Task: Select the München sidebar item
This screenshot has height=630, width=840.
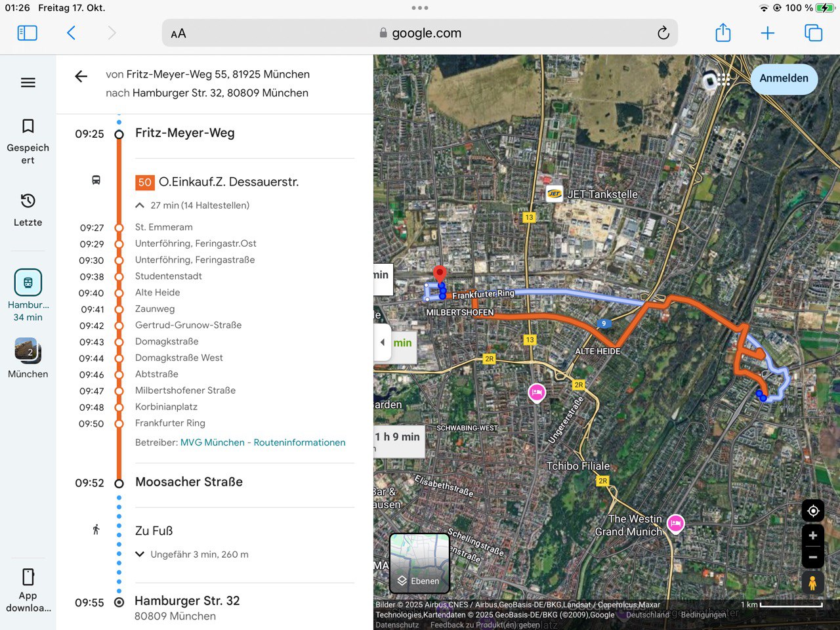Action: [x=28, y=358]
